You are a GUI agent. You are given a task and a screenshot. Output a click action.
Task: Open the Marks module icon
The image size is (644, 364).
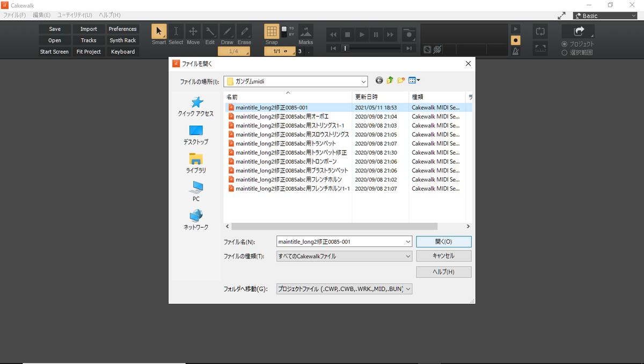coord(306,31)
